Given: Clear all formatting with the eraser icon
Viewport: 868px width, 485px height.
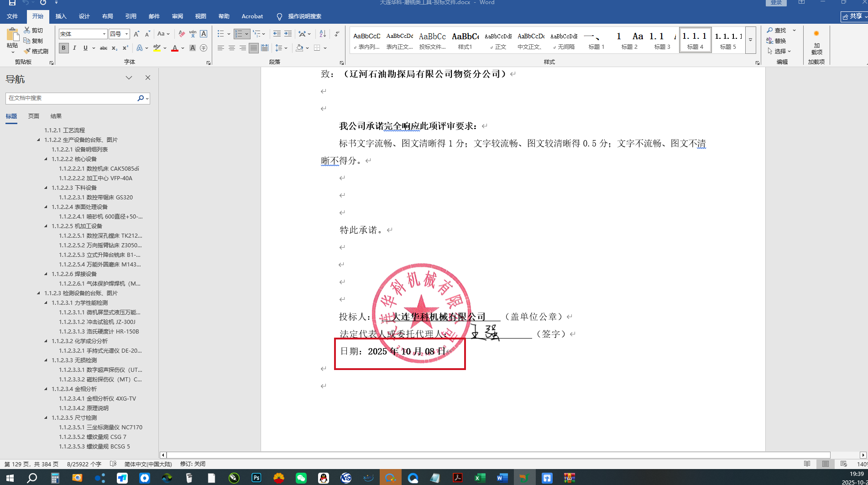Looking at the screenshot, I should tap(182, 34).
